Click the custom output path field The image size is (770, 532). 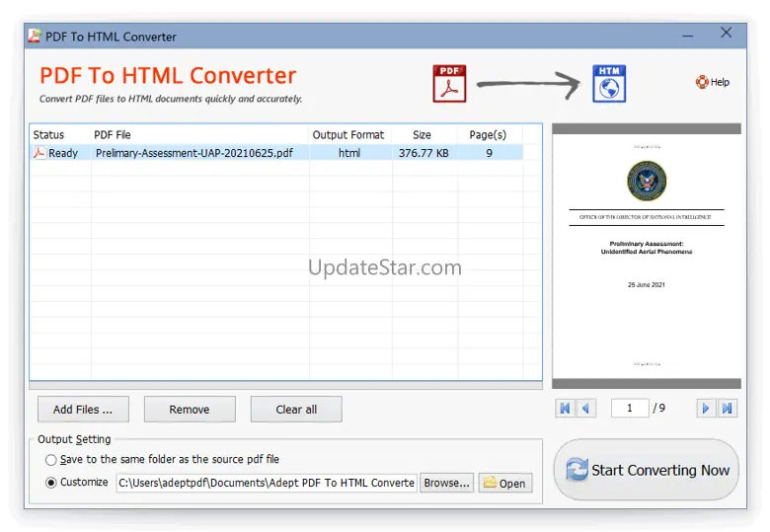point(267,483)
